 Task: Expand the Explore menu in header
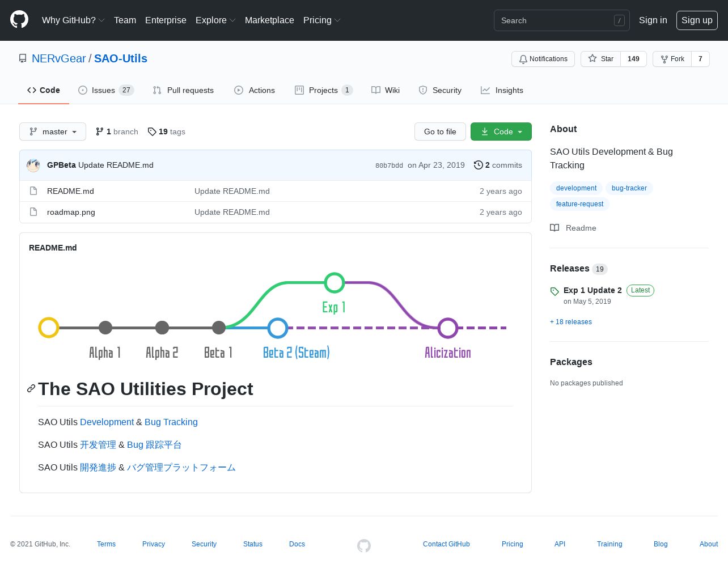pyautogui.click(x=215, y=20)
